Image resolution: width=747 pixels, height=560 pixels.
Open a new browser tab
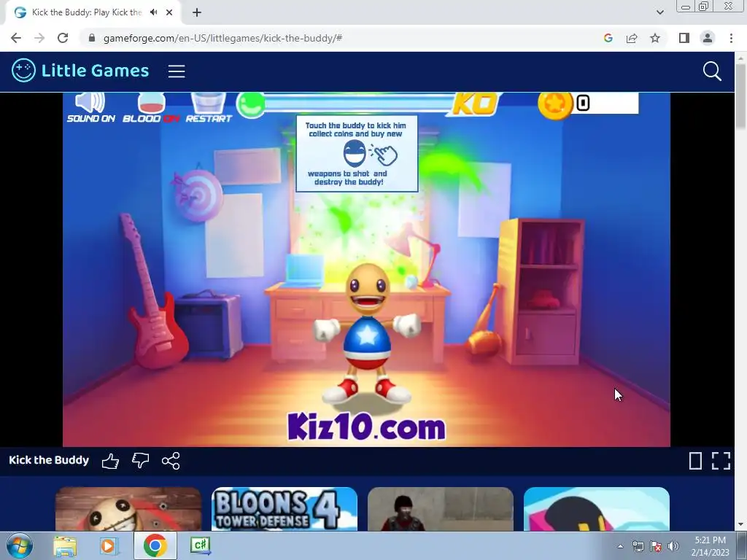[197, 12]
